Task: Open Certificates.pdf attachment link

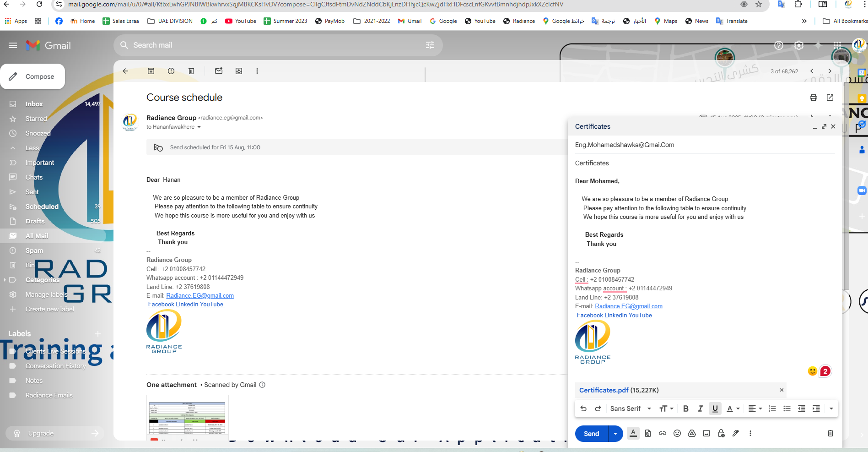Action: coord(604,390)
